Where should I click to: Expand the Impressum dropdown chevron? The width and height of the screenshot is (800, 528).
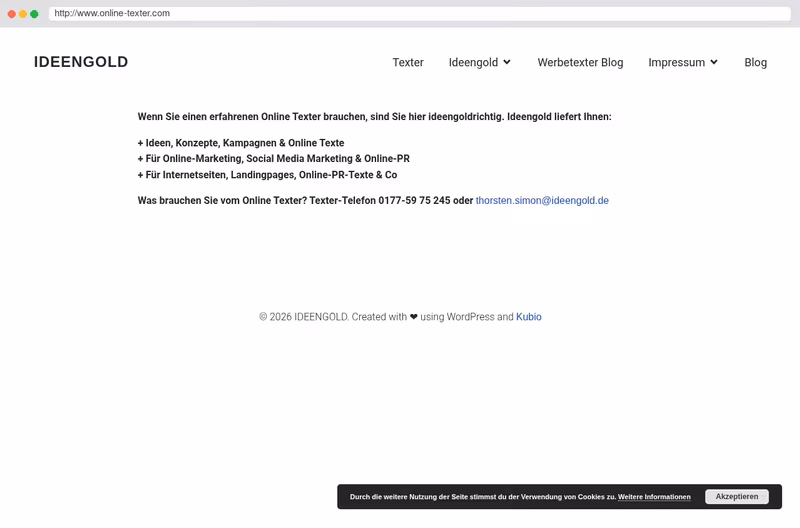pyautogui.click(x=714, y=62)
